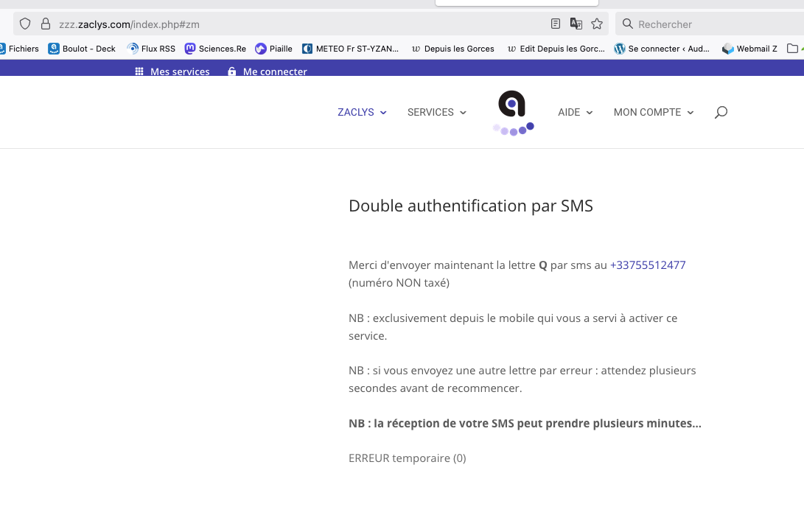
Task: Expand the AIDE menu dropdown
Action: click(x=575, y=112)
